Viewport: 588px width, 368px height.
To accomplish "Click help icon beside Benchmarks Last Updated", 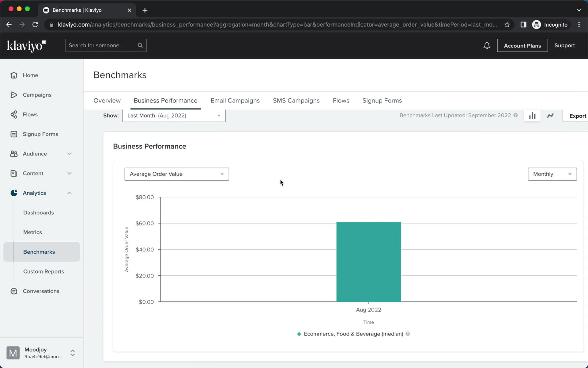I will coord(516,115).
